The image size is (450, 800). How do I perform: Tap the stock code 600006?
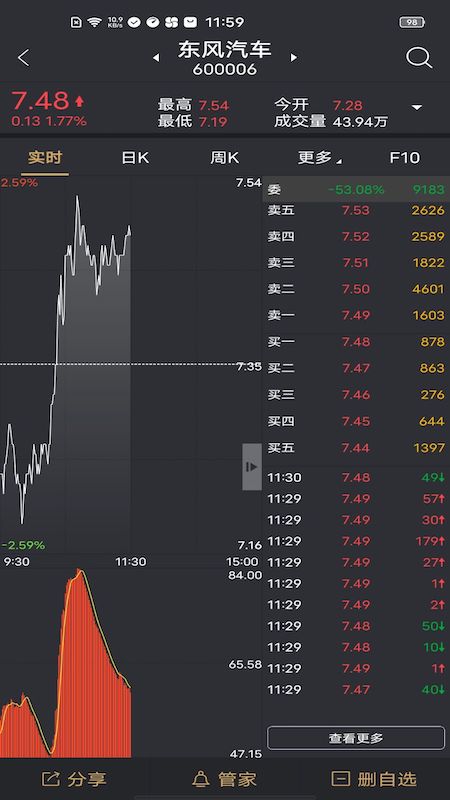224,69
